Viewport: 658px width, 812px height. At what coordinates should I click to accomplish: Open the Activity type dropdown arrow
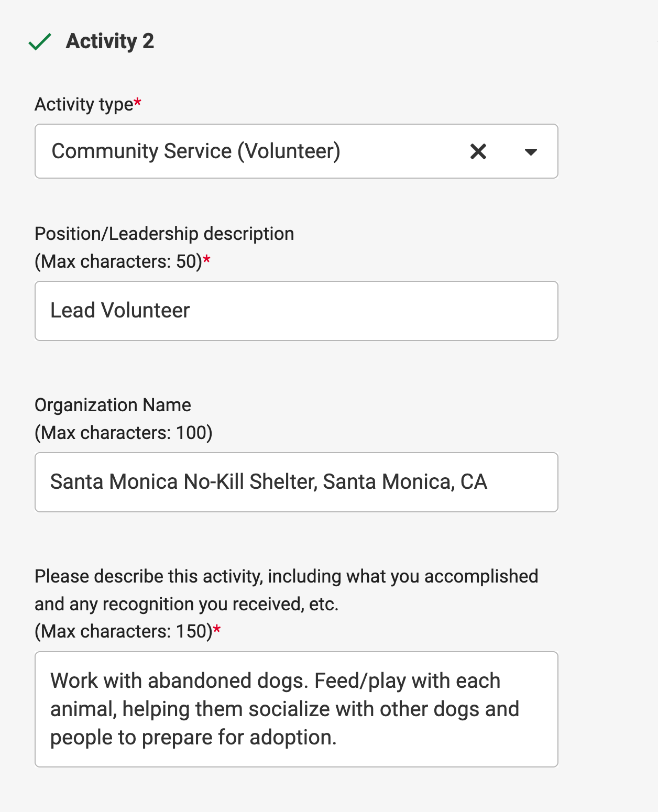(x=531, y=152)
